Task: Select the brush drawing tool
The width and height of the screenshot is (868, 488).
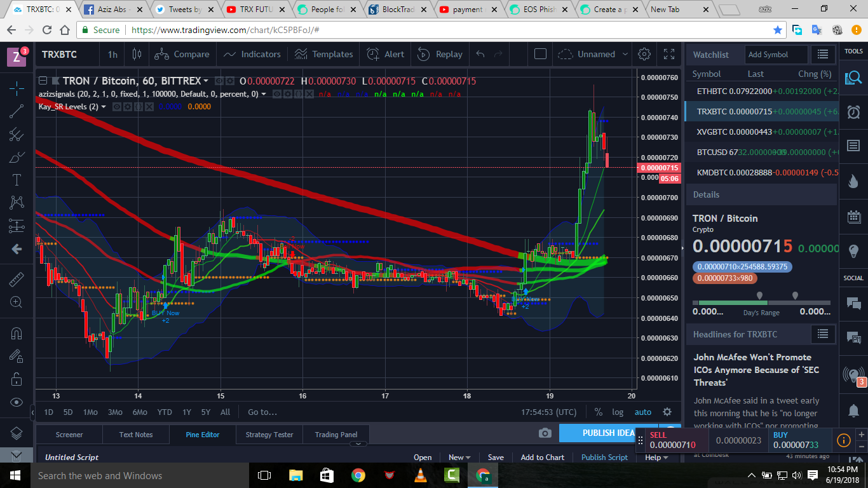Action: [16, 157]
